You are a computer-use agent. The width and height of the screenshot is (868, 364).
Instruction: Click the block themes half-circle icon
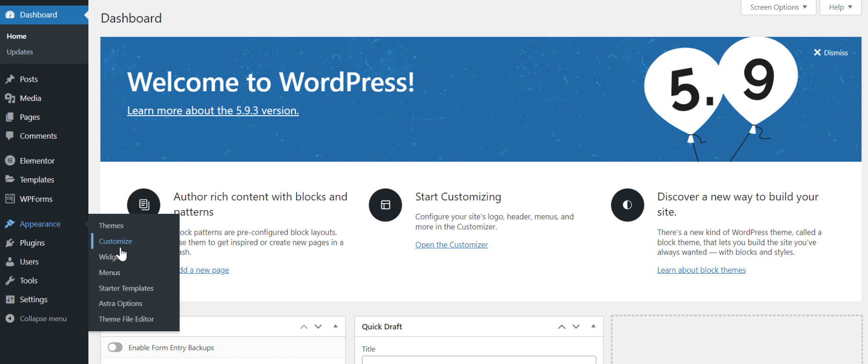coord(628,205)
